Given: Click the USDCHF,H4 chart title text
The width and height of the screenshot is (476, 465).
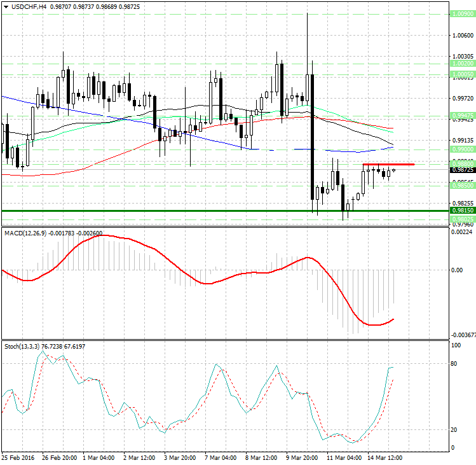Looking at the screenshot, I should point(29,6).
